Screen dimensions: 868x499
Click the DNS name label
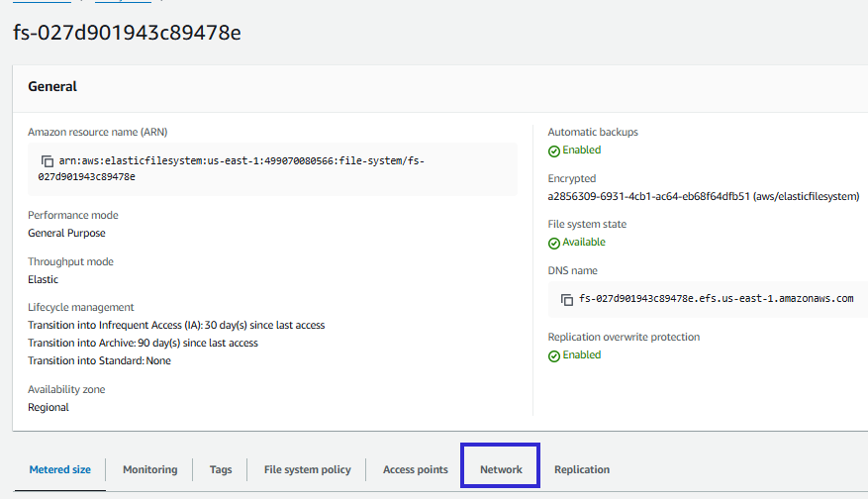click(x=572, y=271)
